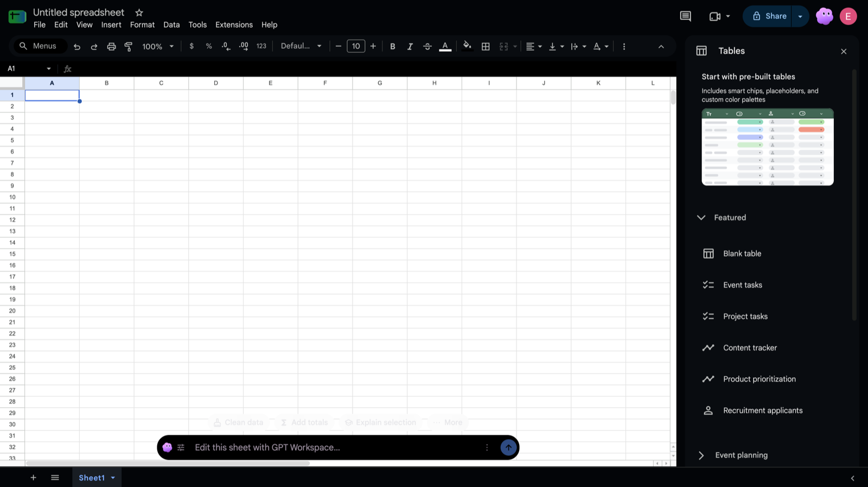Open the Insert menu

pos(111,25)
